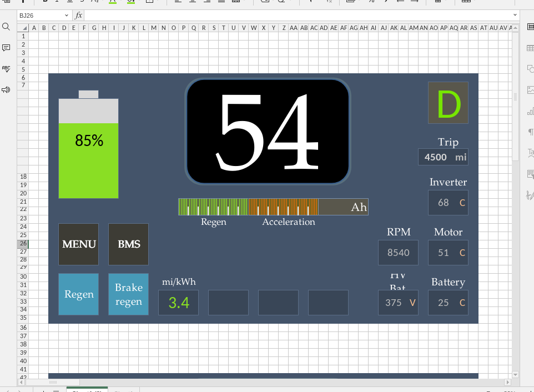Click the Select All corner of the sheet
The width and height of the screenshot is (534, 392).
click(23, 28)
